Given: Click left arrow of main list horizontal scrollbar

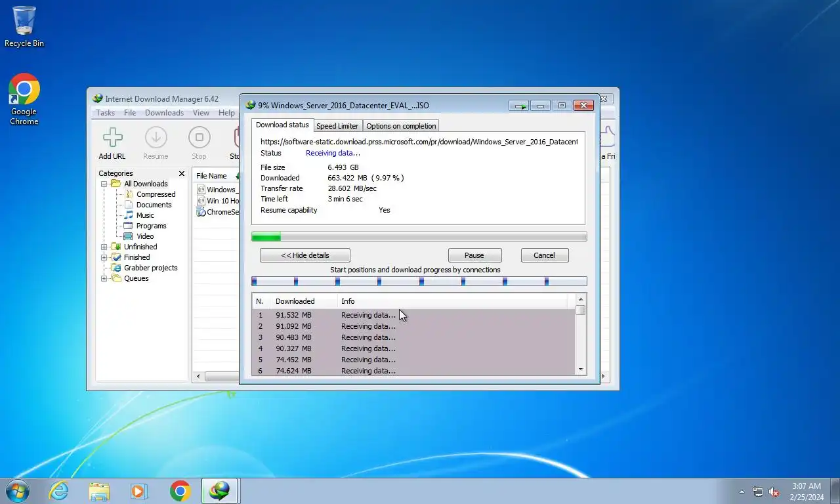Looking at the screenshot, I should [x=198, y=377].
